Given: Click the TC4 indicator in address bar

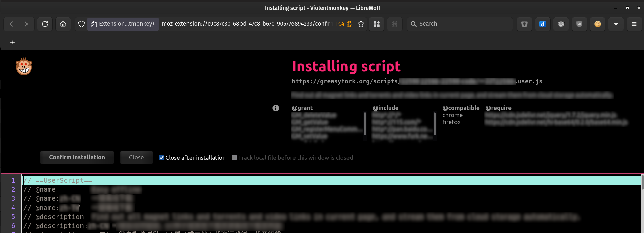Looking at the screenshot, I should pyautogui.click(x=340, y=24).
